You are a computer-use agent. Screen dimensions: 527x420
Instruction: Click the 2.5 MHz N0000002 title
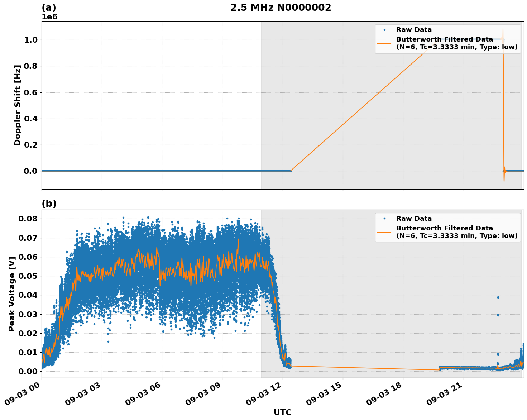pos(281,7)
